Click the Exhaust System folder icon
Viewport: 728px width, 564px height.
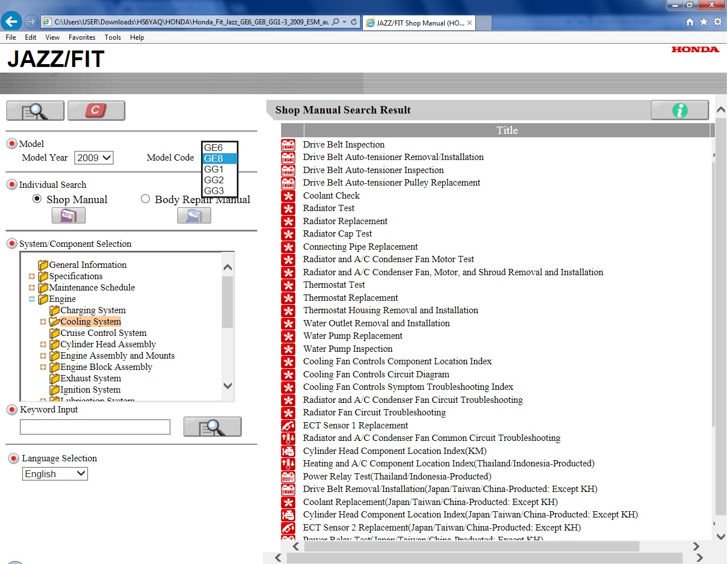[55, 378]
